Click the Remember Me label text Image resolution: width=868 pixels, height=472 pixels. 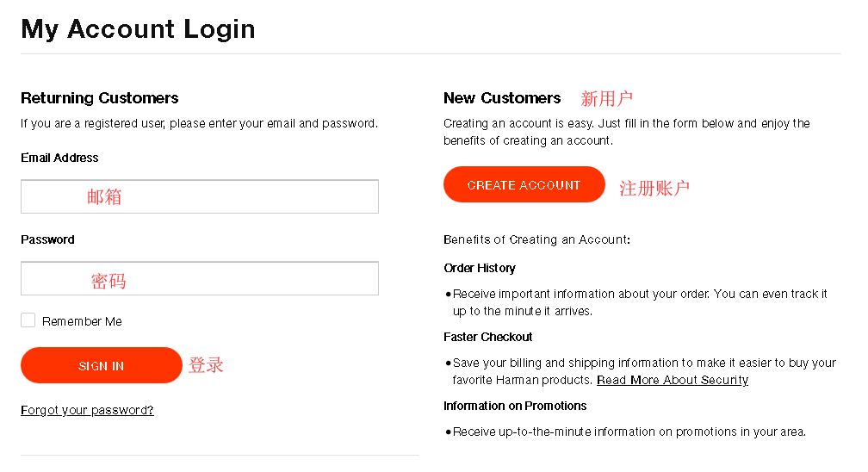(82, 321)
